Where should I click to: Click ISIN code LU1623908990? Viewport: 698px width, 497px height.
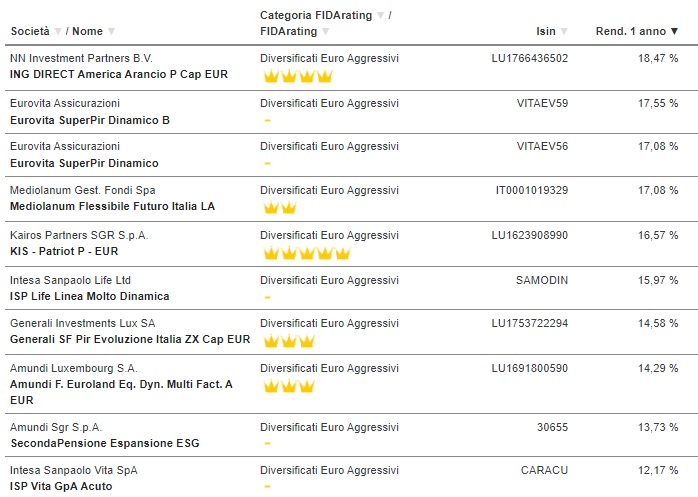[x=530, y=235]
